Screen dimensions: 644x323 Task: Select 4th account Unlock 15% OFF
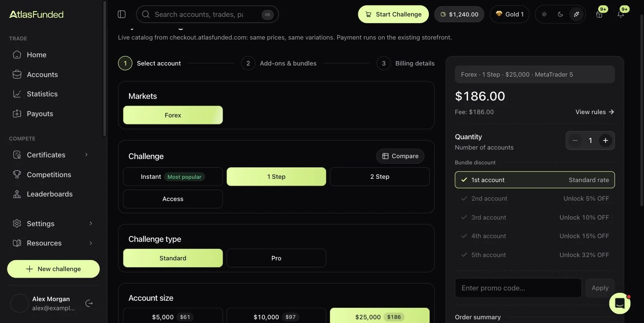(535, 236)
